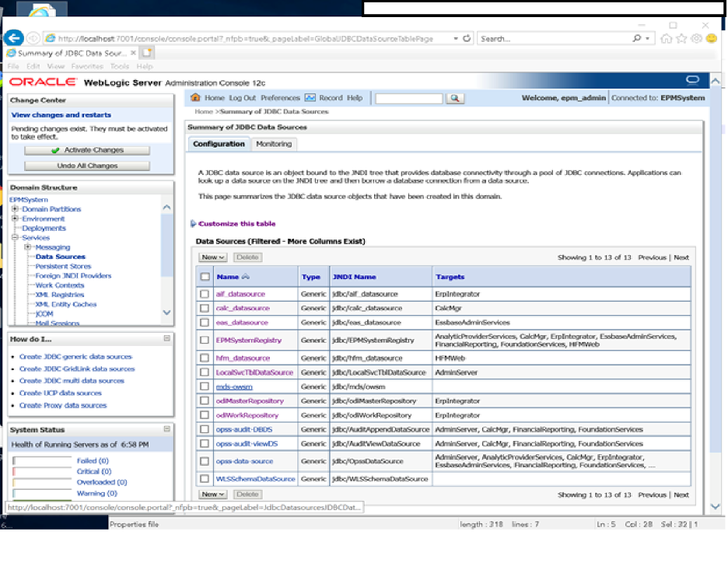
Task: Click the top disabled Delete button
Action: pos(247,257)
